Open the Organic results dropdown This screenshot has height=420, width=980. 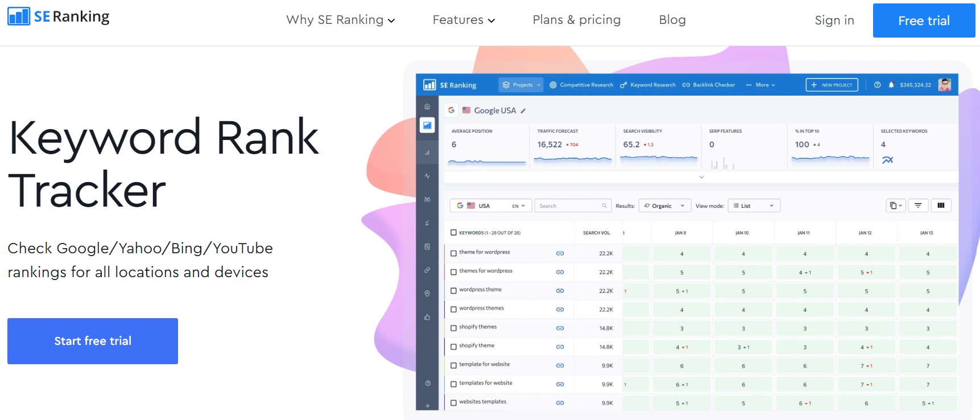pyautogui.click(x=665, y=205)
